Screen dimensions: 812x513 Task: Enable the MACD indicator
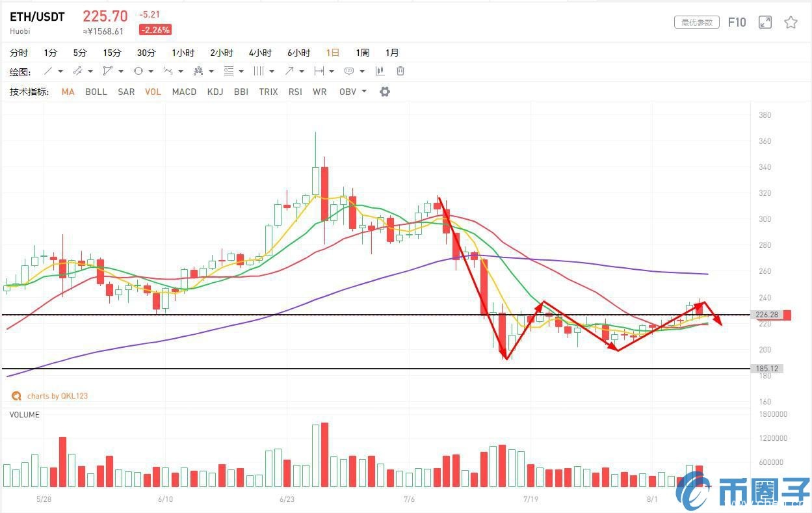tap(184, 92)
